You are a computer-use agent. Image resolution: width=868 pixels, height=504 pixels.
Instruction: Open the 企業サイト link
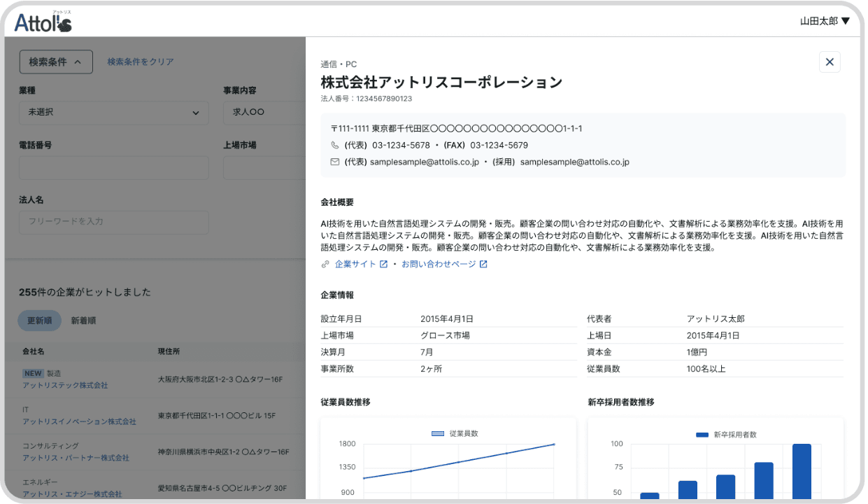click(355, 265)
